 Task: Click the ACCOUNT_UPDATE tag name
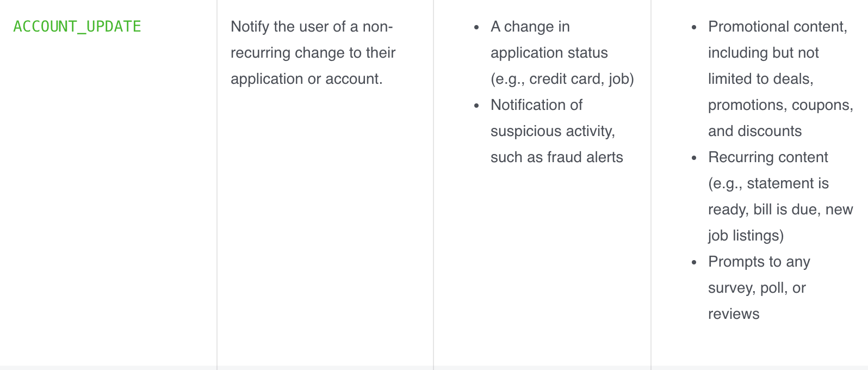click(x=77, y=27)
